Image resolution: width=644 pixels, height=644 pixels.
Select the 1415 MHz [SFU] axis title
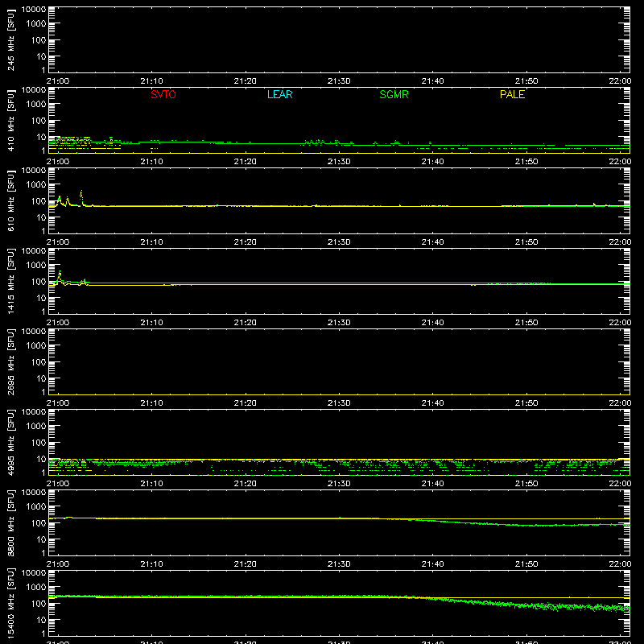pos(10,281)
